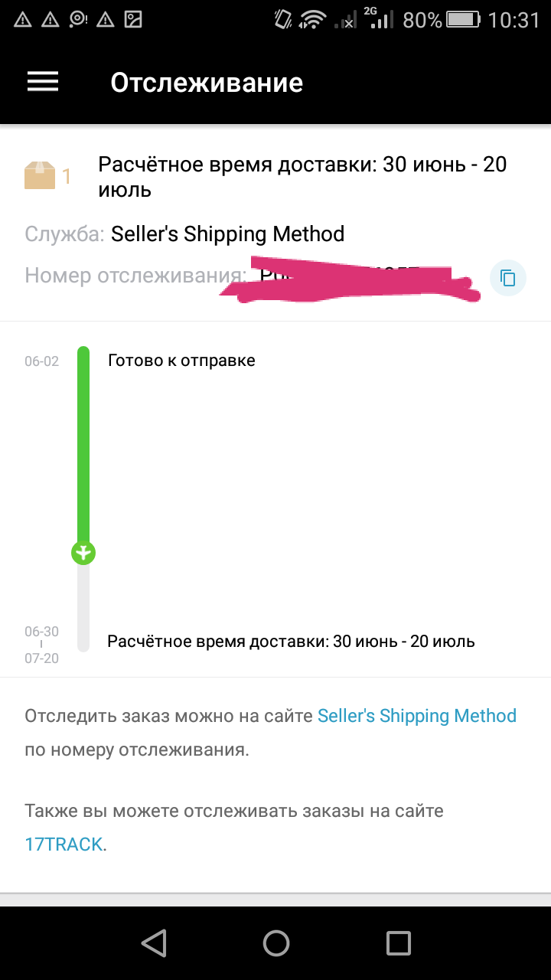This screenshot has height=980, width=551.
Task: Open the blue Seller's Shipping Method link
Action: pos(417,716)
